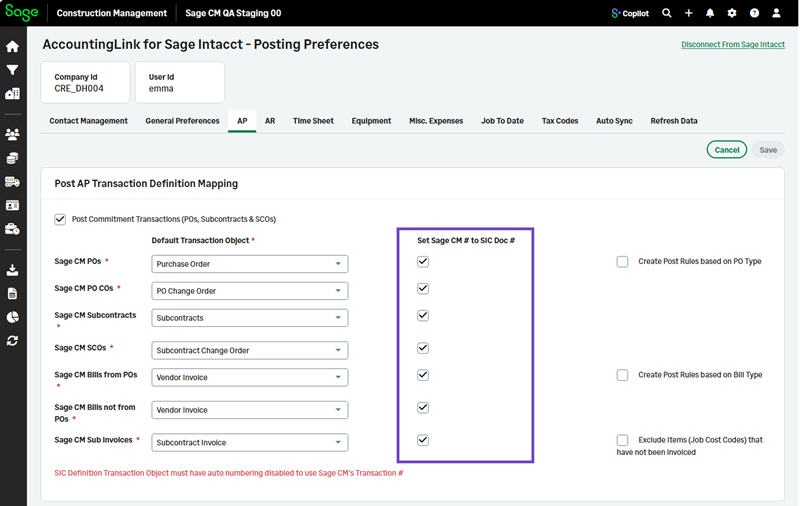Select the AR tab
The width and height of the screenshot is (800, 506).
click(x=270, y=121)
